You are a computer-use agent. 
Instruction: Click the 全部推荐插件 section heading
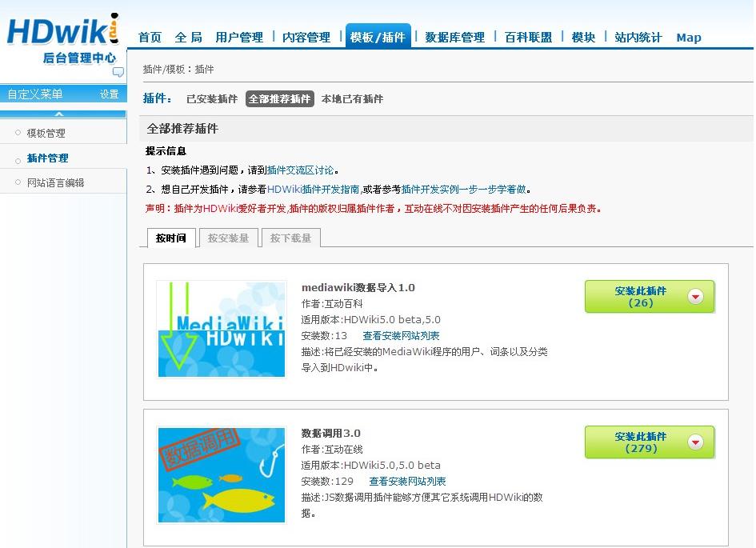point(182,129)
